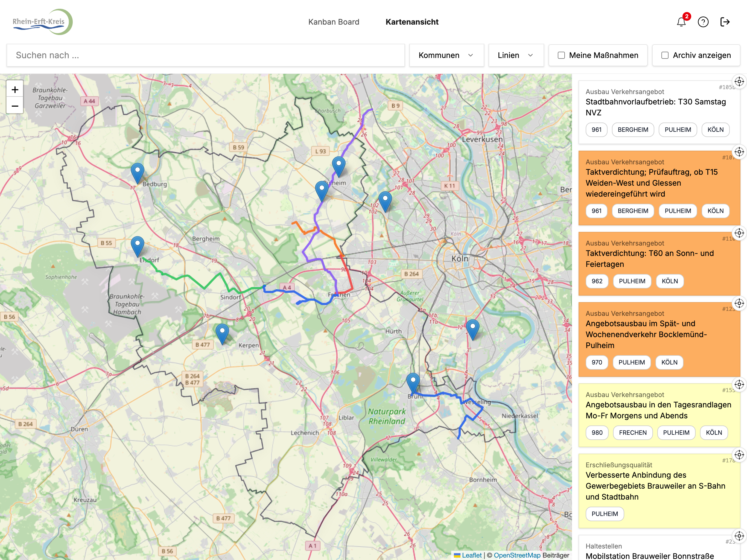Screen dimensions: 747x560
Task: Locate the Stadtbahnvorlaufbetrieb card on the map
Action: click(739, 82)
